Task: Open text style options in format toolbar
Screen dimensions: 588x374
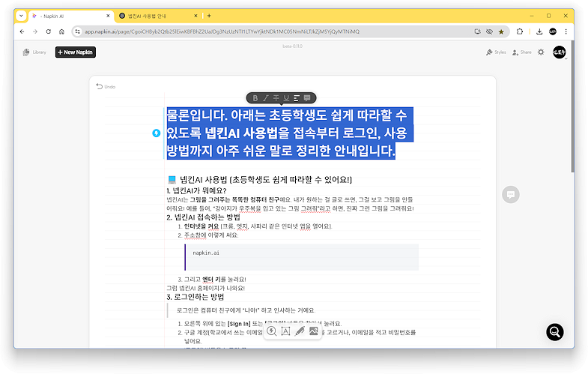Action: (297, 98)
